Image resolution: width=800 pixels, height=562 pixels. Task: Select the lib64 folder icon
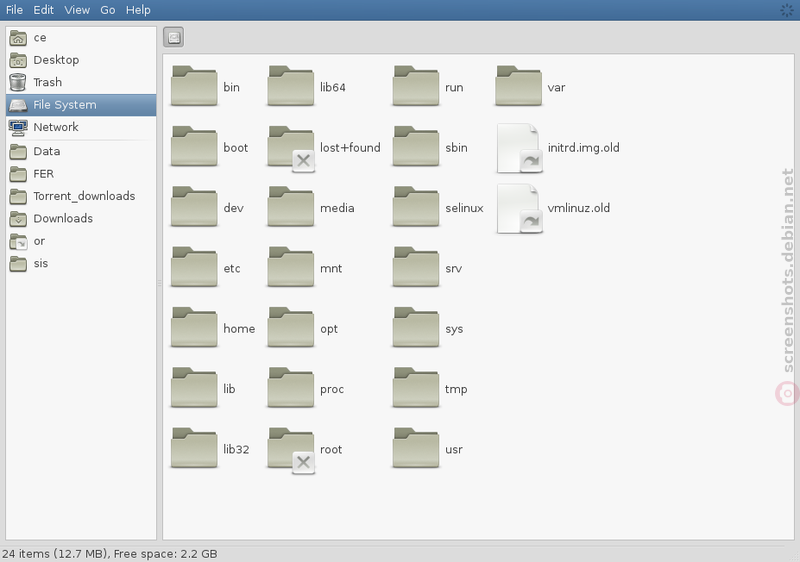click(x=291, y=86)
